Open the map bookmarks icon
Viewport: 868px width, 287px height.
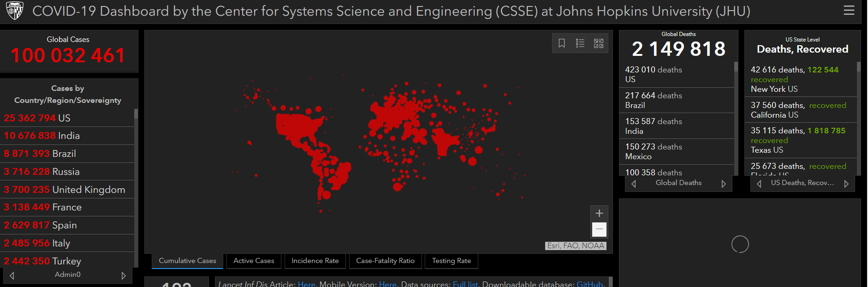(x=562, y=43)
